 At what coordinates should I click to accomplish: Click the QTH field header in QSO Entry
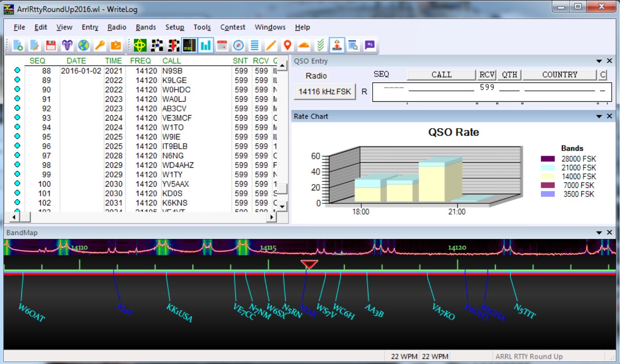(x=509, y=75)
